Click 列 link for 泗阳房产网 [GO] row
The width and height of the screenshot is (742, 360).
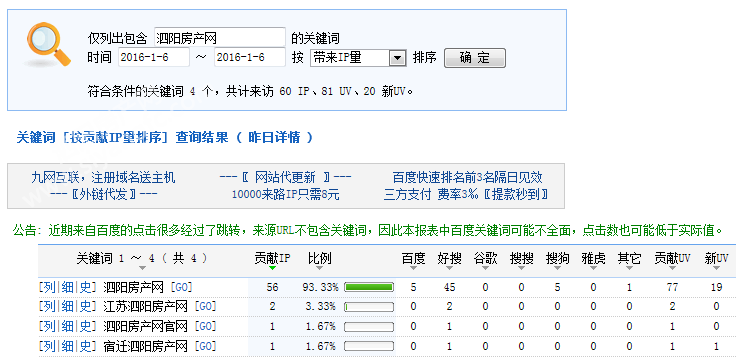pos(49,287)
